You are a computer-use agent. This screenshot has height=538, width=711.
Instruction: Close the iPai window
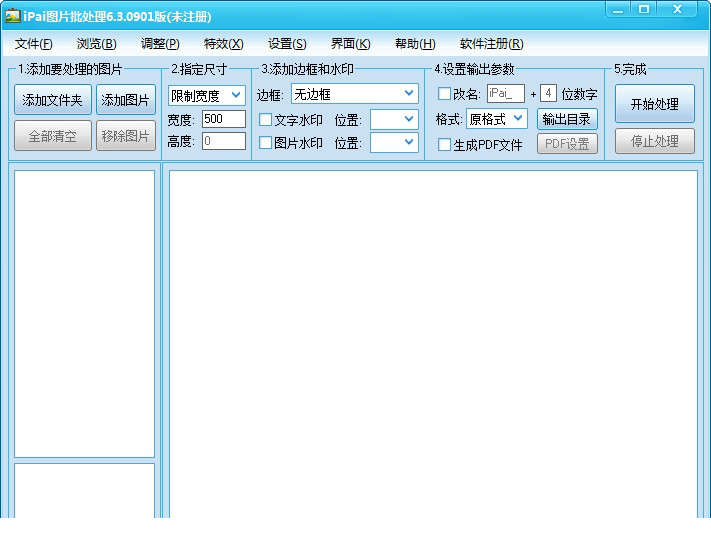pos(677,10)
